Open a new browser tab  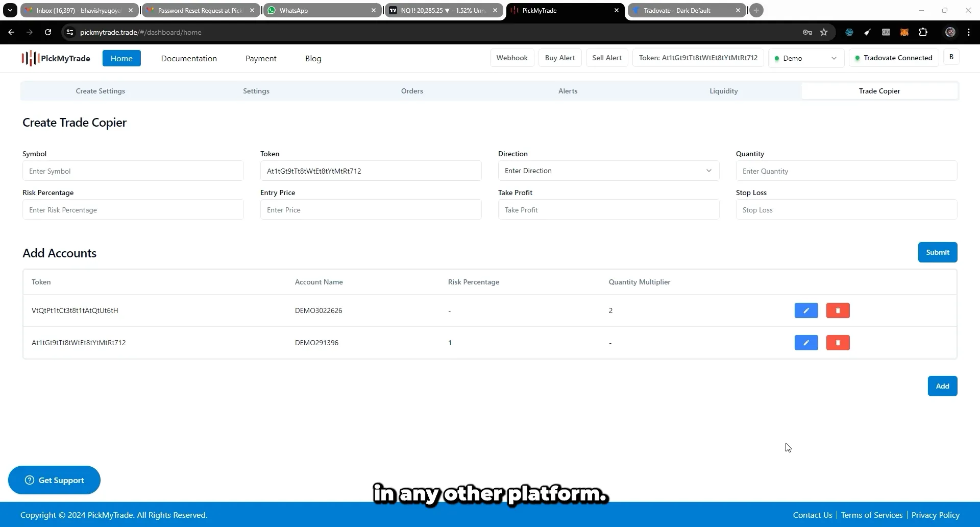756,10
